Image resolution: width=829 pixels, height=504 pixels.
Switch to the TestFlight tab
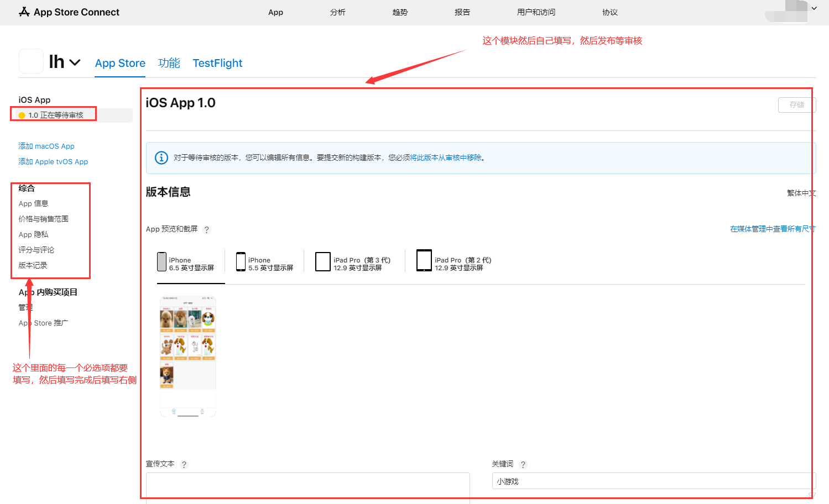click(217, 63)
